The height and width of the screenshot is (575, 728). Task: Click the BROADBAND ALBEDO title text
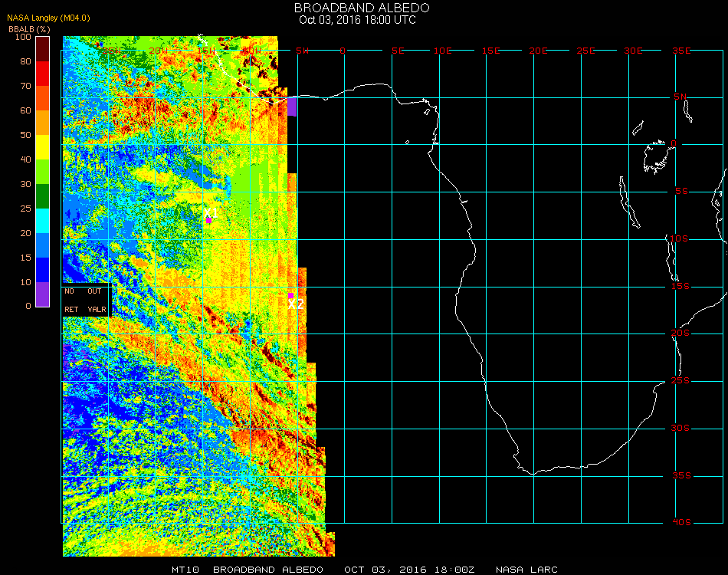click(362, 8)
